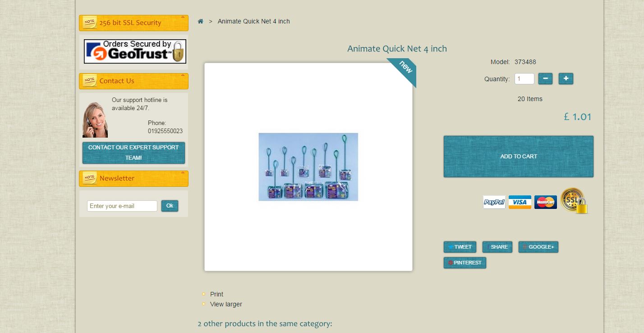Share product on Google+
Viewport: 644px width, 333px height.
click(x=538, y=247)
